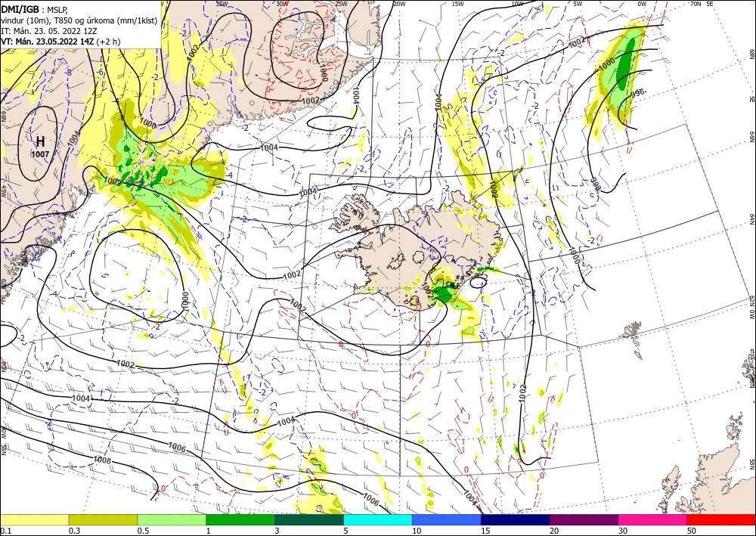Click the 'IT: Mán. 23. 05. 2022 12Z' line
Viewport: 756px width, 536px height.
coord(50,31)
